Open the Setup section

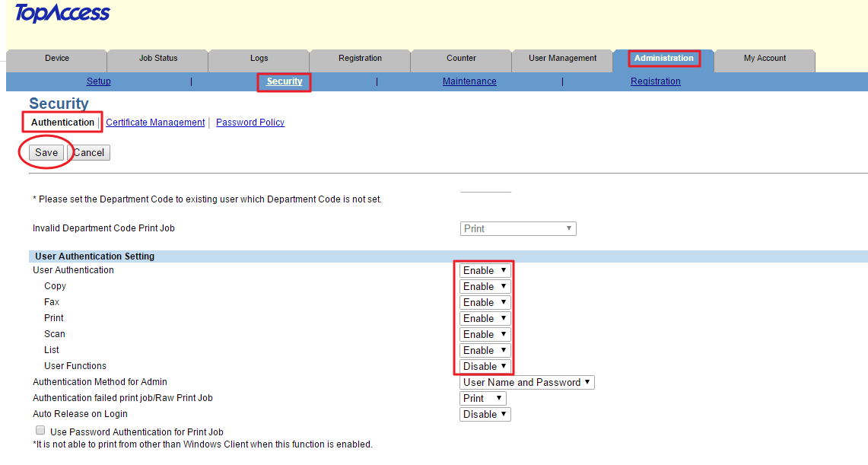pos(98,81)
